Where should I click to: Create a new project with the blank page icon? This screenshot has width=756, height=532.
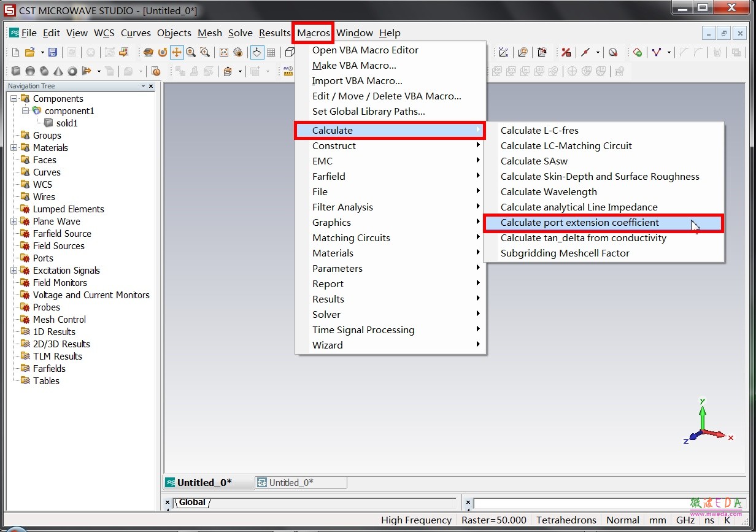pos(16,53)
